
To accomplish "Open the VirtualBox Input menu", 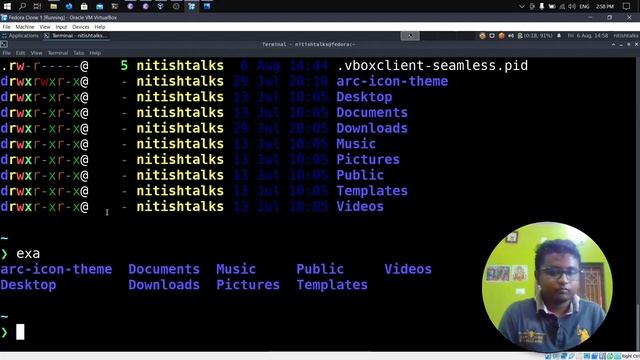I will [x=61, y=27].
